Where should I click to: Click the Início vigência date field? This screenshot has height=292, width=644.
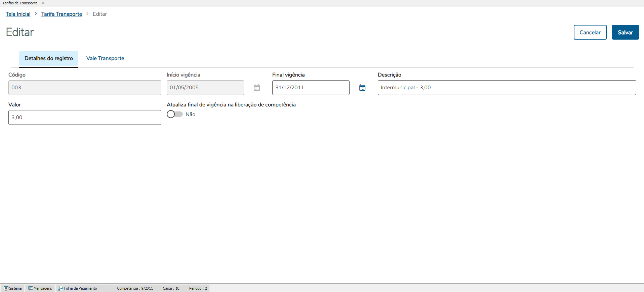[205, 88]
